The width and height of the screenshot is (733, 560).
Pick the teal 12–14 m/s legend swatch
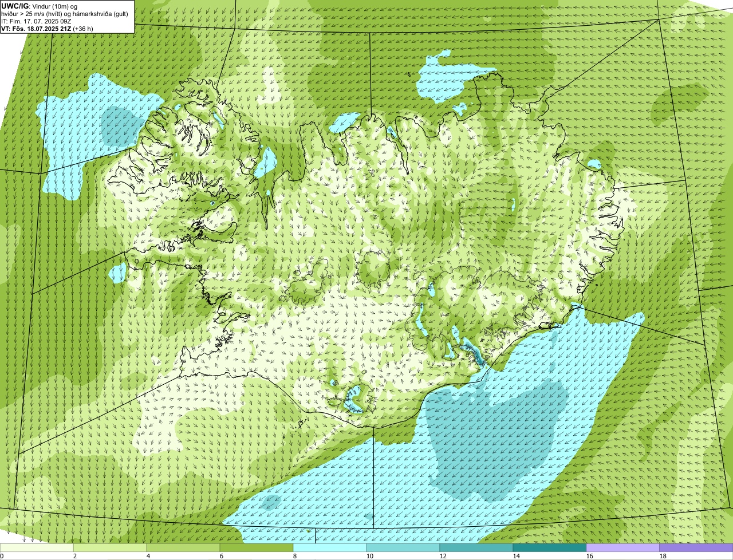click(x=476, y=548)
